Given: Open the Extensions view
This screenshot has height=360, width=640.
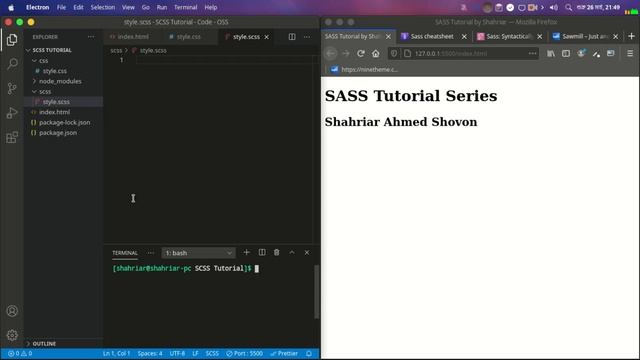Looking at the screenshot, I should (12, 138).
